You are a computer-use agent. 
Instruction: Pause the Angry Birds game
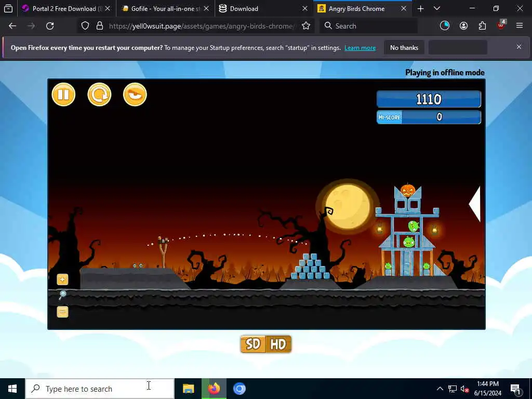tap(63, 95)
